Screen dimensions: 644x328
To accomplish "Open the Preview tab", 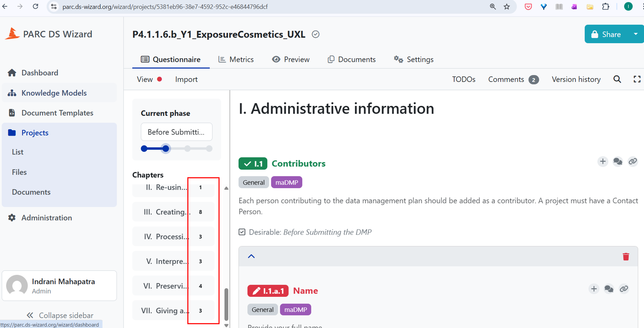I will pos(291,60).
